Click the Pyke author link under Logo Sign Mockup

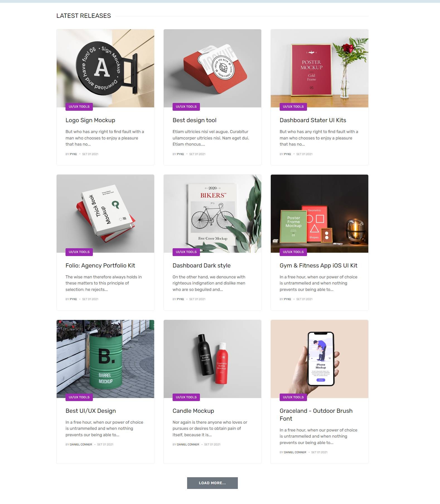pyautogui.click(x=73, y=154)
